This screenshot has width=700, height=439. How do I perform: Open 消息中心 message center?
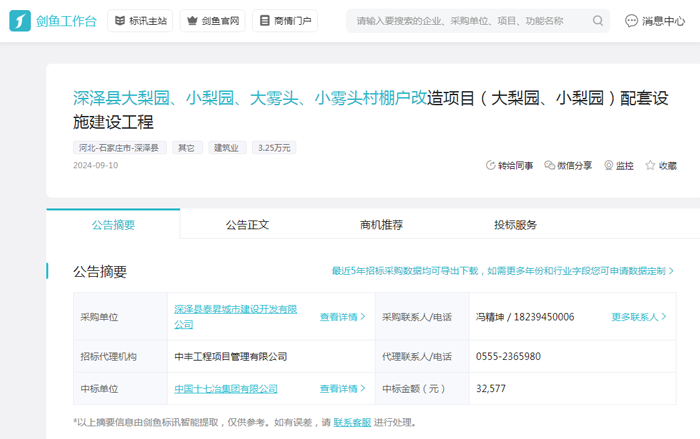[x=655, y=21]
